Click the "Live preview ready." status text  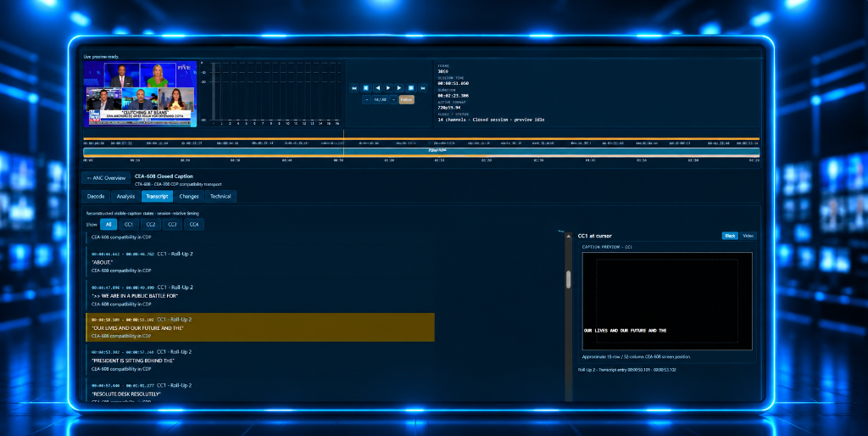[x=101, y=57]
